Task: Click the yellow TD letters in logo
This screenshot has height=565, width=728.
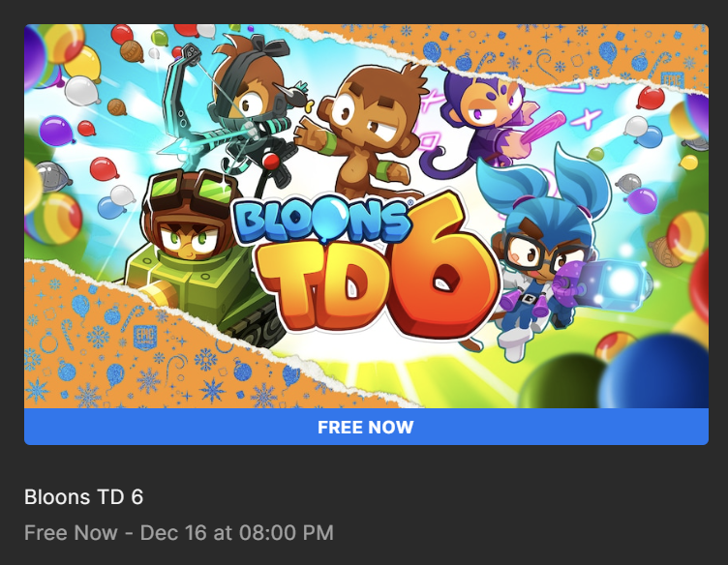Action: (x=325, y=287)
